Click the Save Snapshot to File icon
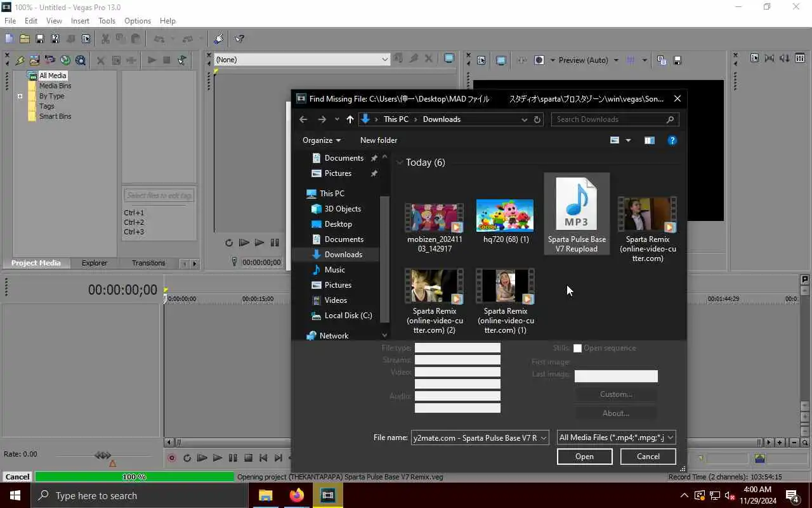 click(677, 60)
